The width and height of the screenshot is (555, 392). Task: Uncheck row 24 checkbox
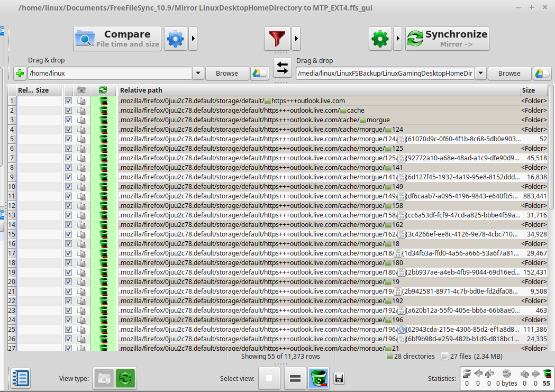(68, 320)
